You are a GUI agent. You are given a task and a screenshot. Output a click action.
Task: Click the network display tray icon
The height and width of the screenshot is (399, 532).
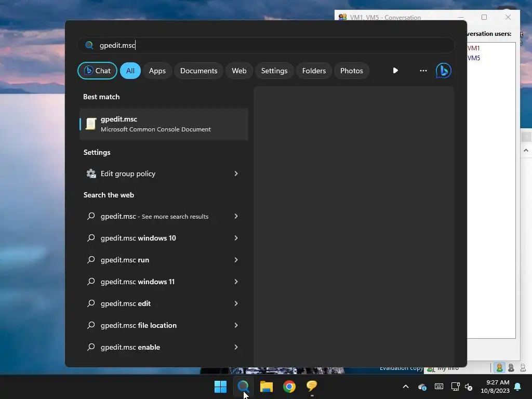tap(455, 387)
